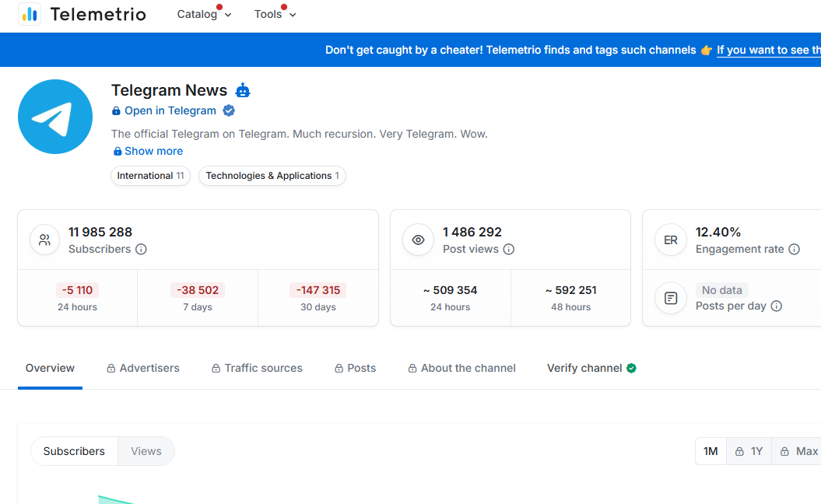Open the Tools dropdown menu
Viewport: 821px width, 504px height.
(275, 14)
